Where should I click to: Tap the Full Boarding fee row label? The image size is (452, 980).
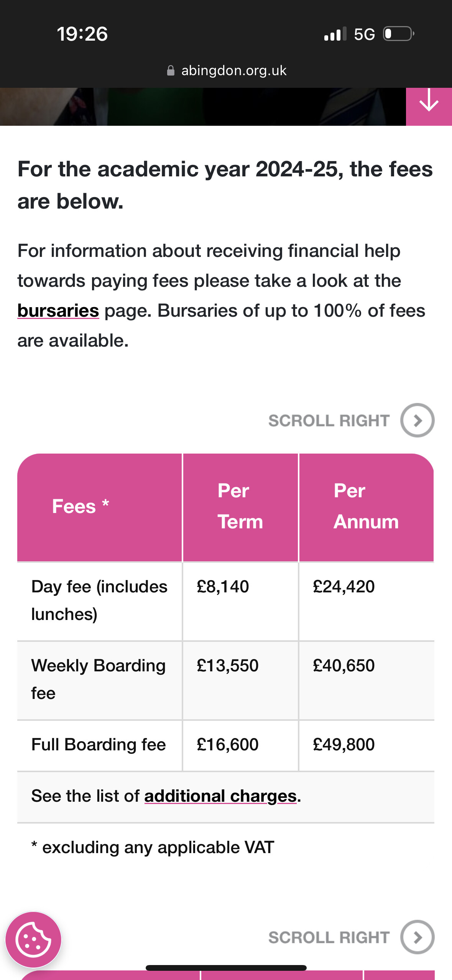point(99,745)
